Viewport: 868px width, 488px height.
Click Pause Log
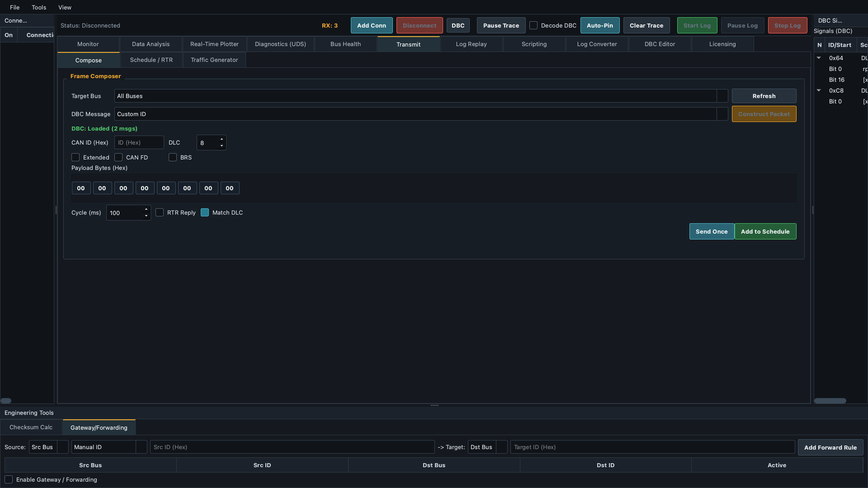(743, 25)
